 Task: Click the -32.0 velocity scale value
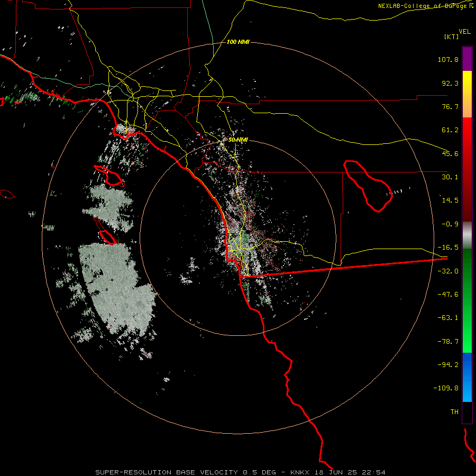[x=448, y=271]
